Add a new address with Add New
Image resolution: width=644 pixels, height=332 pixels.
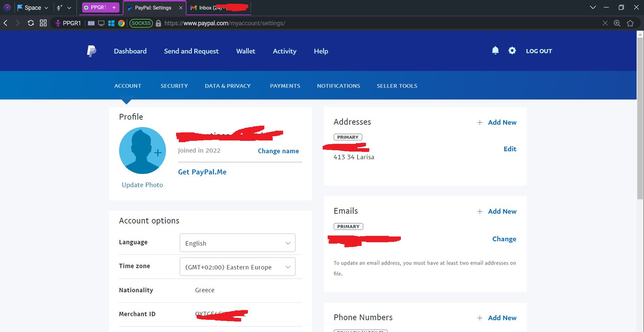tap(502, 122)
